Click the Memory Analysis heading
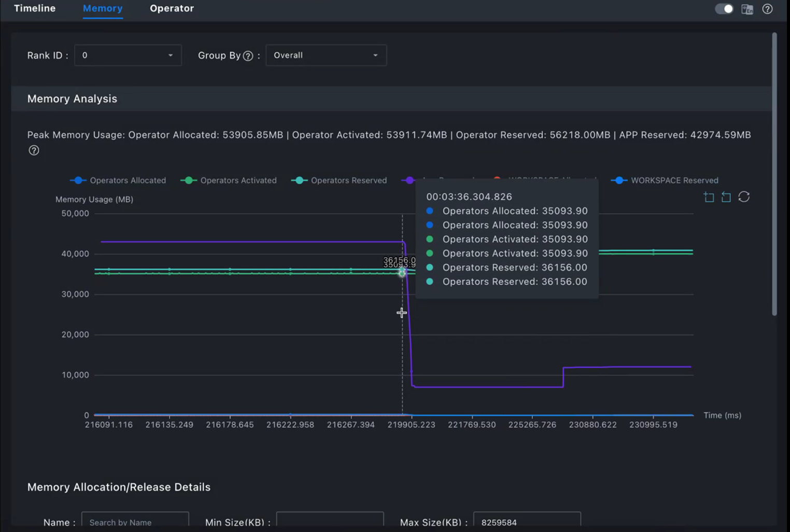 pyautogui.click(x=72, y=99)
